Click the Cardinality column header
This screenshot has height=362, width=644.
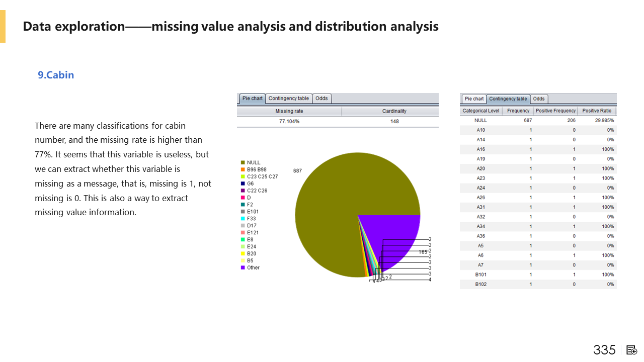pyautogui.click(x=394, y=111)
